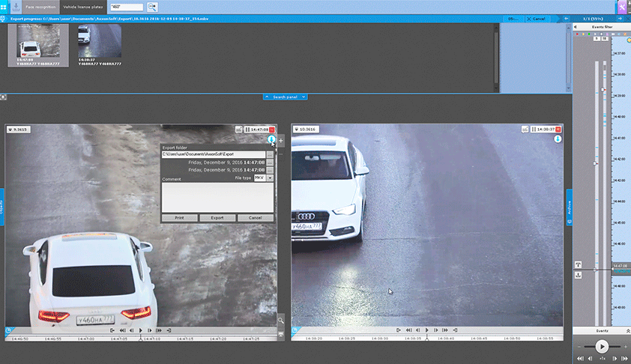Click the Print button in the export dialog
Screen dimensions: 631x364
(179, 218)
